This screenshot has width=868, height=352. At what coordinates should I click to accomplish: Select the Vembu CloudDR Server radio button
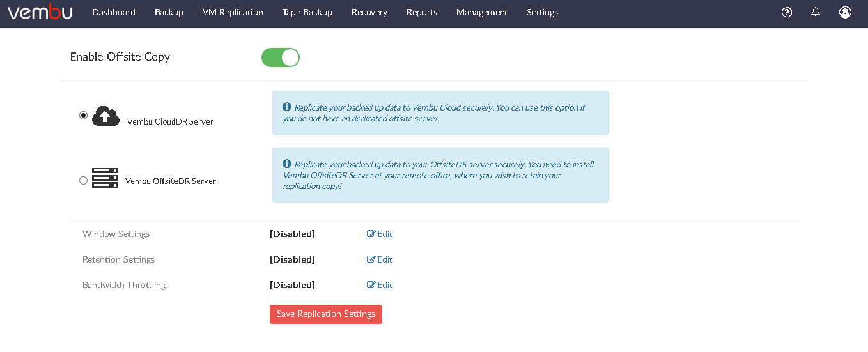[83, 116]
